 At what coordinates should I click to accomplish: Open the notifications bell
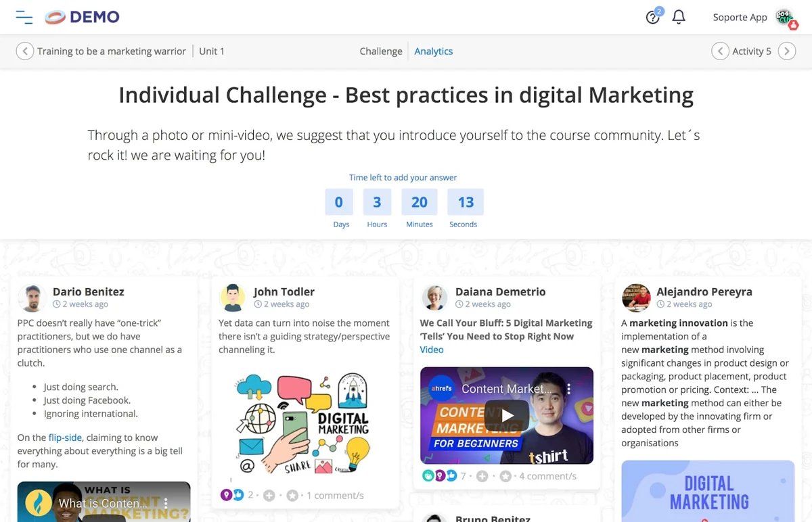679,17
